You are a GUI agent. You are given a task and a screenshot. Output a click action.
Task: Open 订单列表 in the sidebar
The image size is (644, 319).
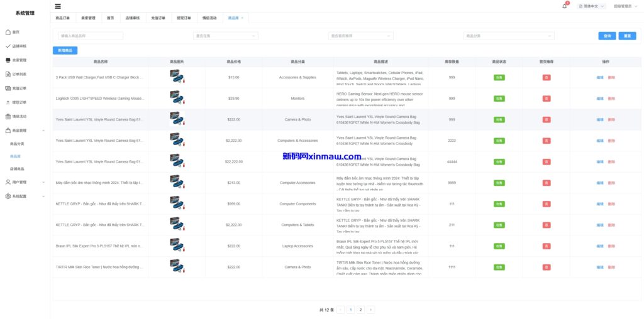(19, 74)
